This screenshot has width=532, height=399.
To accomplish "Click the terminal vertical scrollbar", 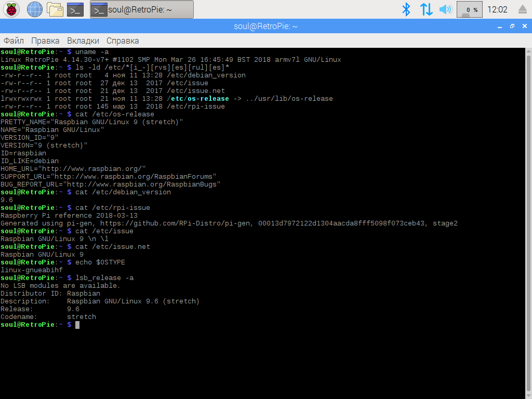I will (x=528, y=224).
